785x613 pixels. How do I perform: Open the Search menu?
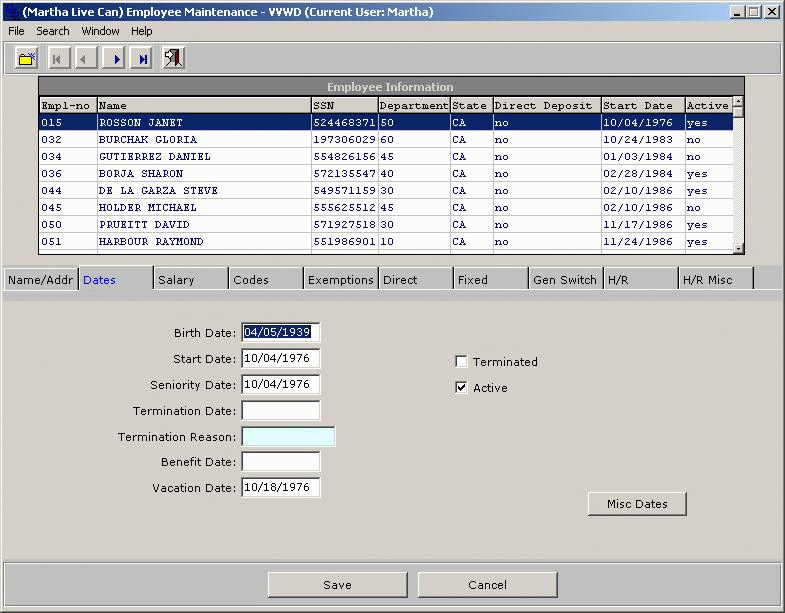coord(53,31)
